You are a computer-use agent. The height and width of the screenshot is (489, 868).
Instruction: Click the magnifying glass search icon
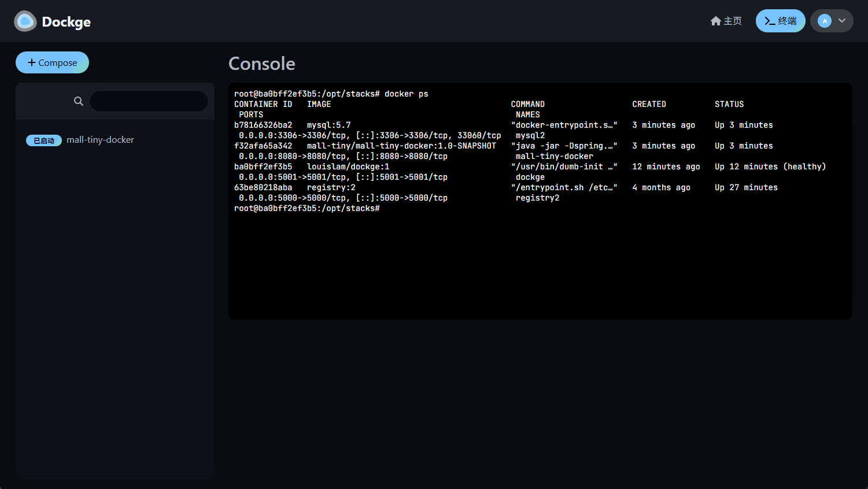[79, 101]
